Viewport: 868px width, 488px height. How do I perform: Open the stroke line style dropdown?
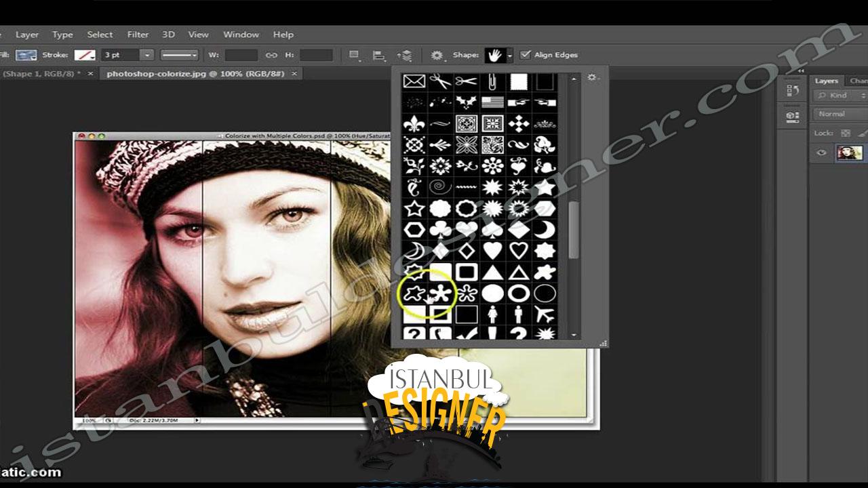[x=179, y=55]
